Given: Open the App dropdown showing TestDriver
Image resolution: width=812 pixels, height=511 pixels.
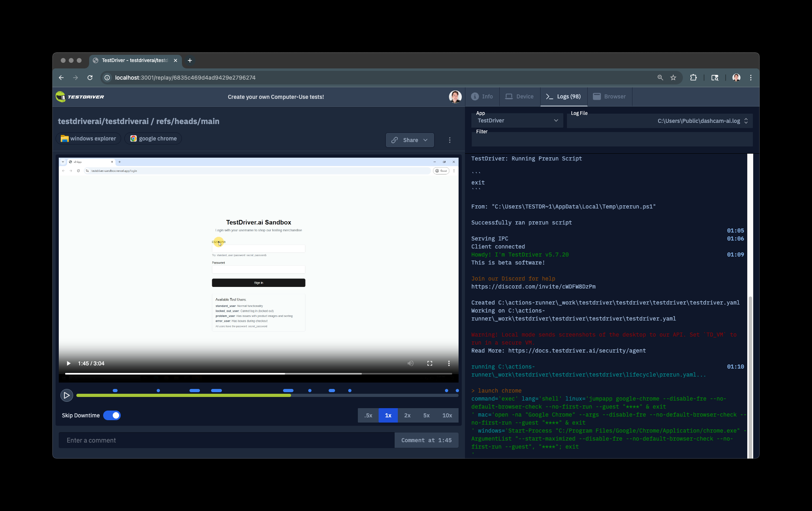Looking at the screenshot, I should [517, 120].
